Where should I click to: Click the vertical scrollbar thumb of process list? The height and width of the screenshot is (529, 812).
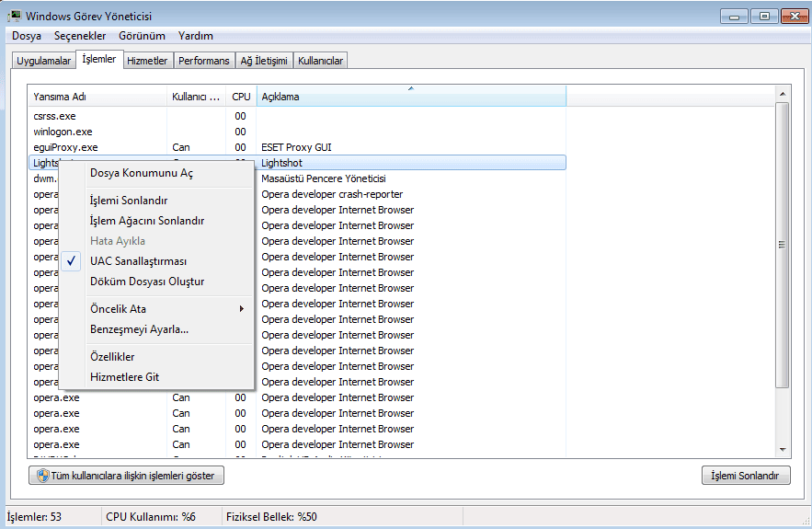coord(783,244)
